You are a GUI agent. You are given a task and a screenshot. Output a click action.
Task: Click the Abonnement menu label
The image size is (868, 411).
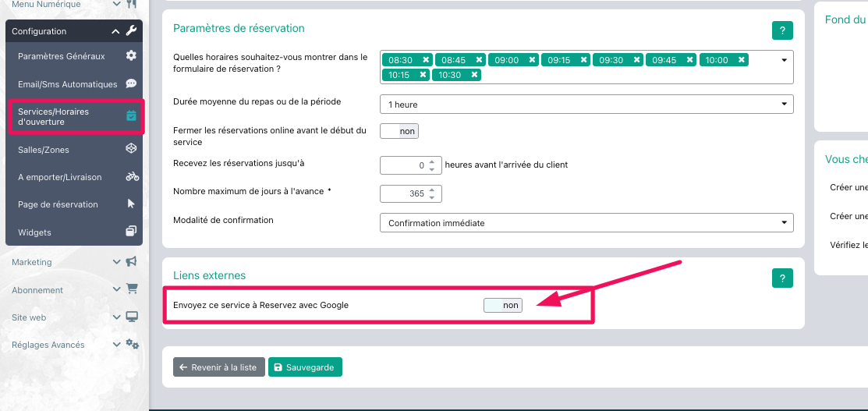click(x=37, y=289)
